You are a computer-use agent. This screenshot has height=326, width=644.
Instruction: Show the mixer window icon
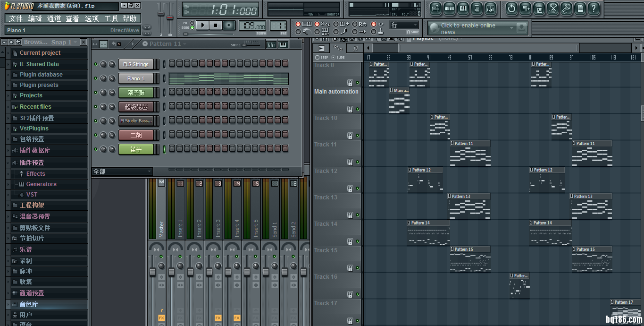(x=490, y=9)
